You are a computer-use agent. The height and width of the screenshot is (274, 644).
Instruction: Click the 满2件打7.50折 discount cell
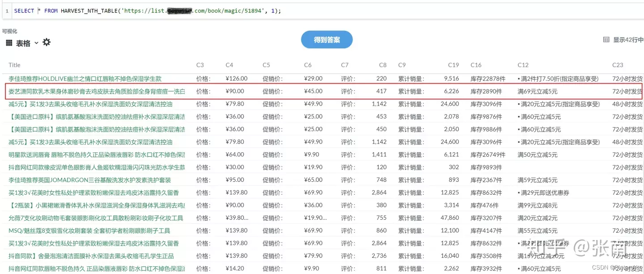tap(558, 78)
